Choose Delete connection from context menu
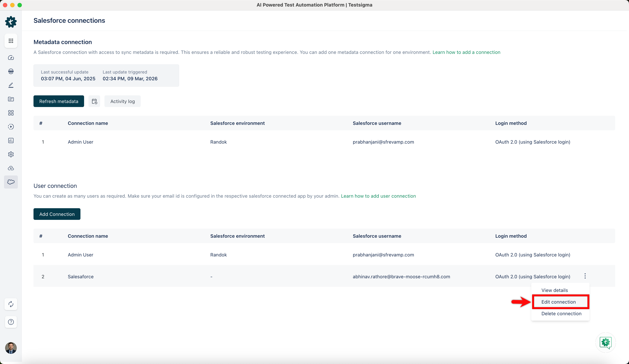 point(561,314)
